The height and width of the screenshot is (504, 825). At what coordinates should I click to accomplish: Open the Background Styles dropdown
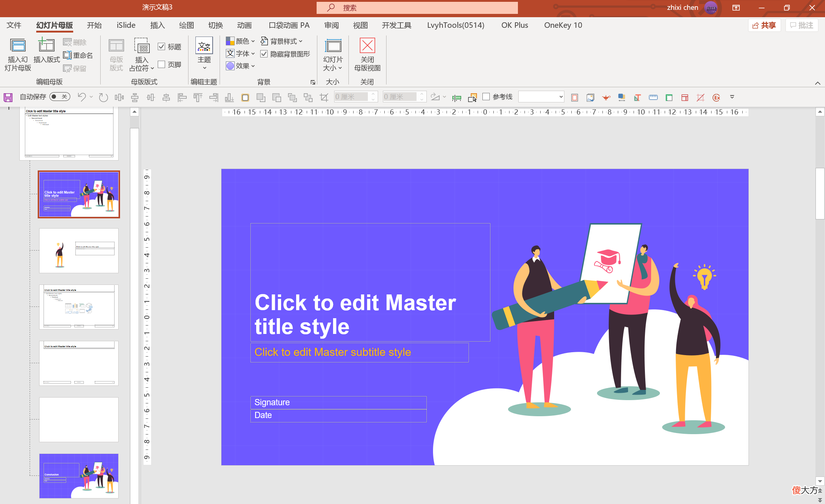(x=281, y=41)
